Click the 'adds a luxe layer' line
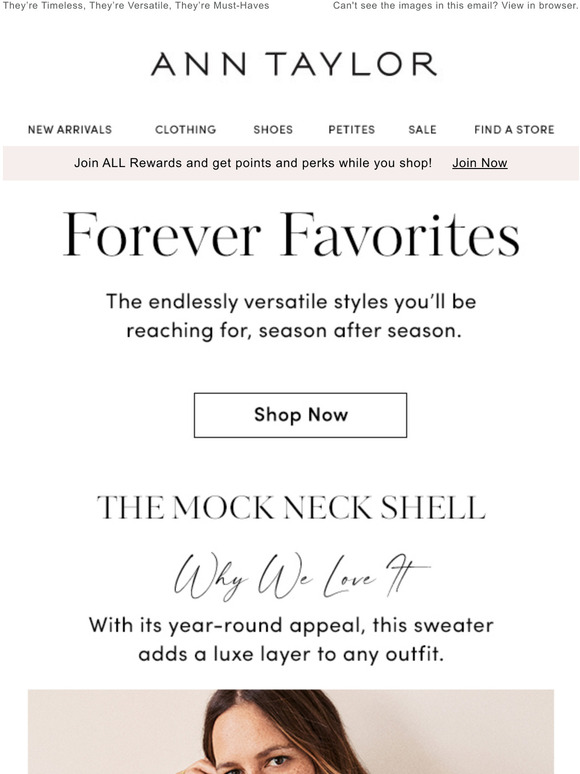The height and width of the screenshot is (774, 580). (291, 655)
